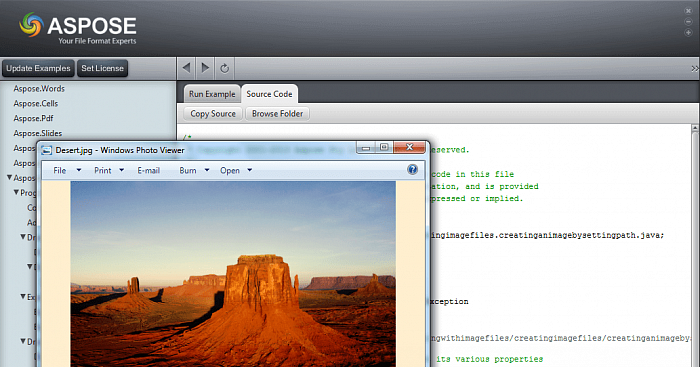
Task: Select E-mail in Photo Viewer toolbar
Action: (149, 170)
